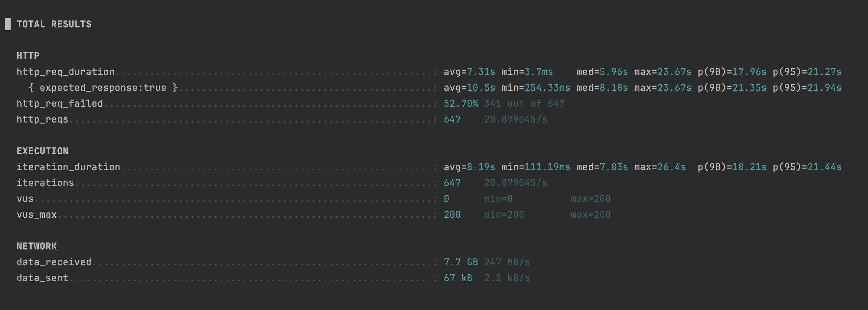Click the block marker before TOTAL RESULTS
Image resolution: width=868 pixels, height=310 pixels.
tap(8, 24)
